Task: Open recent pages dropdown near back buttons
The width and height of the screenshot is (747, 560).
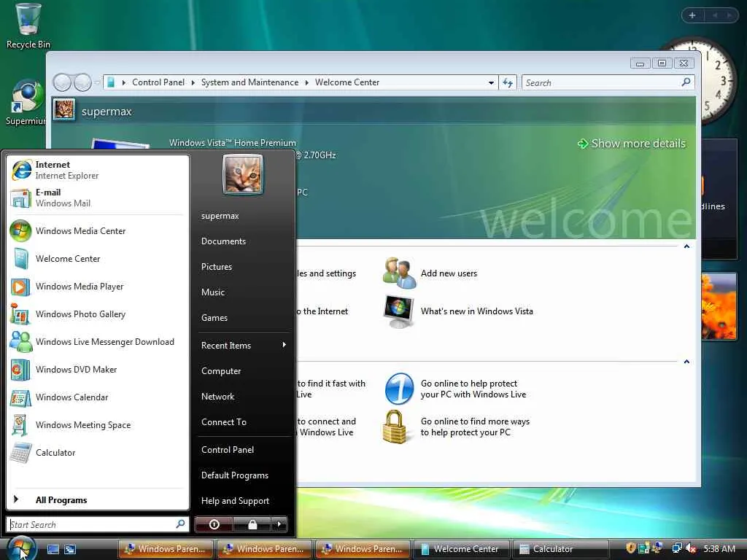Action: [97, 83]
